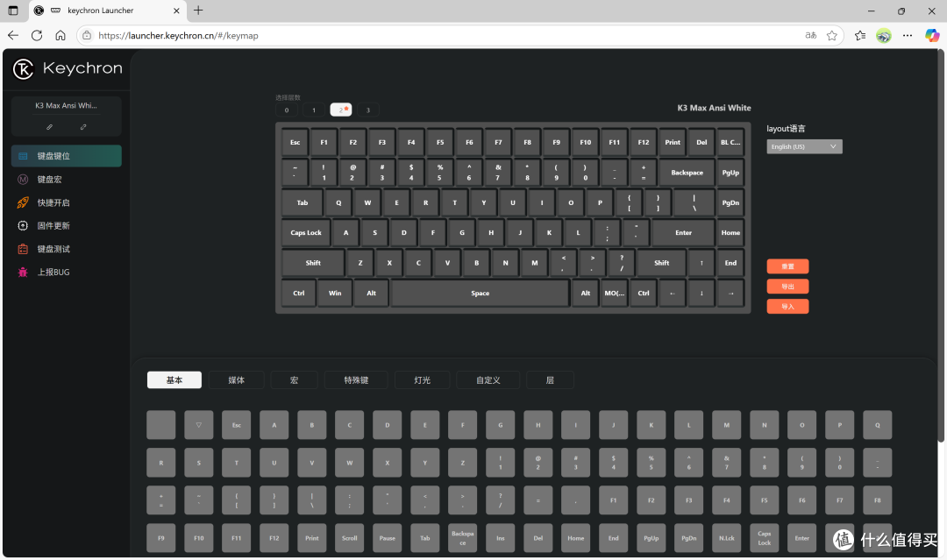Select the Caps Lock key on keyboard layout

pos(306,233)
